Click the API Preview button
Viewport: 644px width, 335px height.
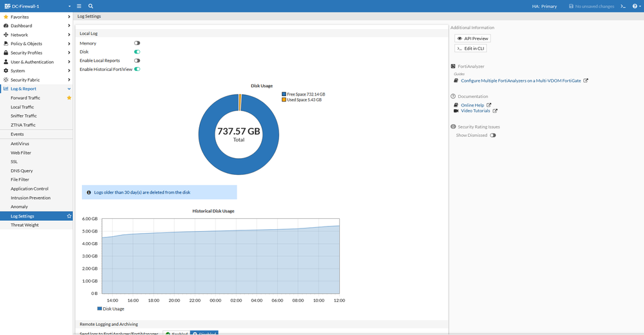473,39
